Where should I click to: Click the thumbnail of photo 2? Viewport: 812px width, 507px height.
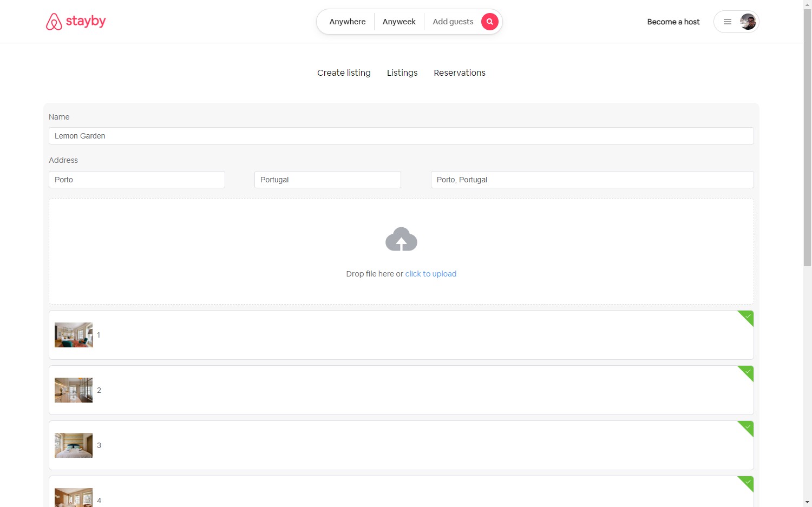73,390
